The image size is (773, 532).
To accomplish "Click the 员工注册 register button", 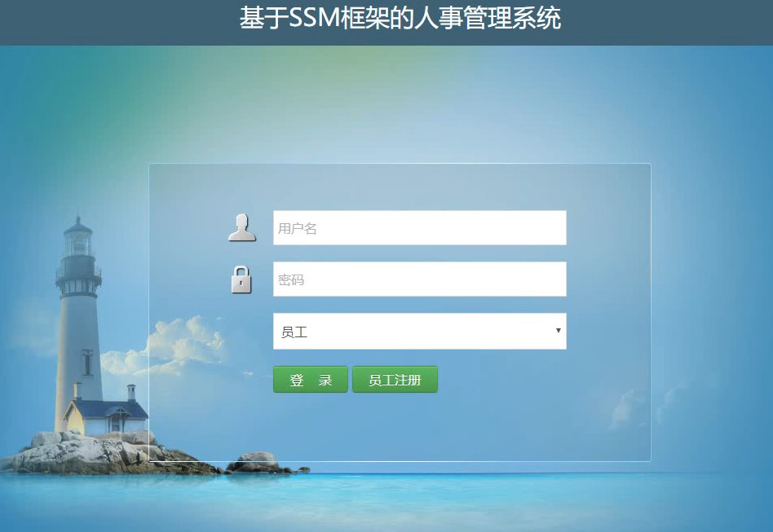I will point(395,380).
